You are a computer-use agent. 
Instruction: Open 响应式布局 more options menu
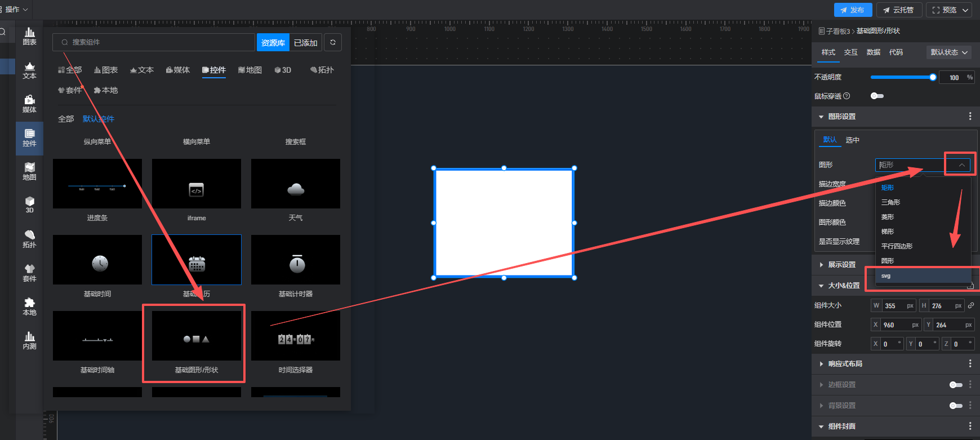click(970, 363)
